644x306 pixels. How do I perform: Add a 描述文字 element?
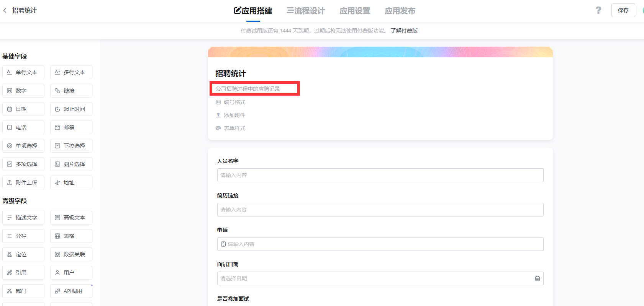coord(23,218)
